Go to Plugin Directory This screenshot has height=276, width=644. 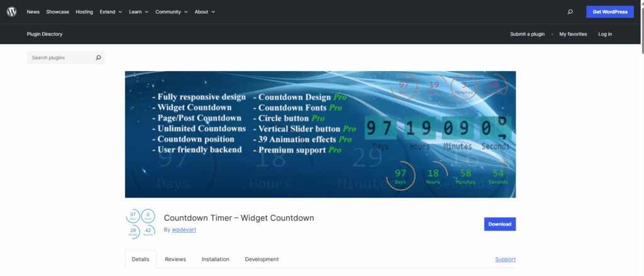[45, 34]
